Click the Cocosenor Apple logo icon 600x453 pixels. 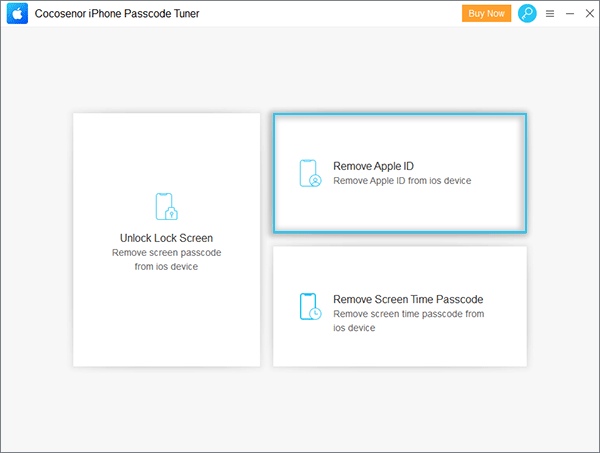click(x=17, y=13)
